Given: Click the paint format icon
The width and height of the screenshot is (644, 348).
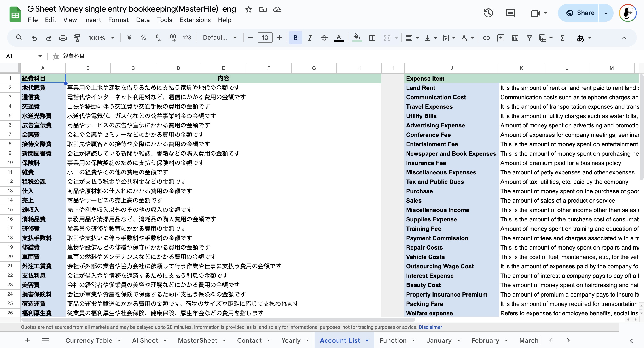Looking at the screenshot, I should (77, 38).
